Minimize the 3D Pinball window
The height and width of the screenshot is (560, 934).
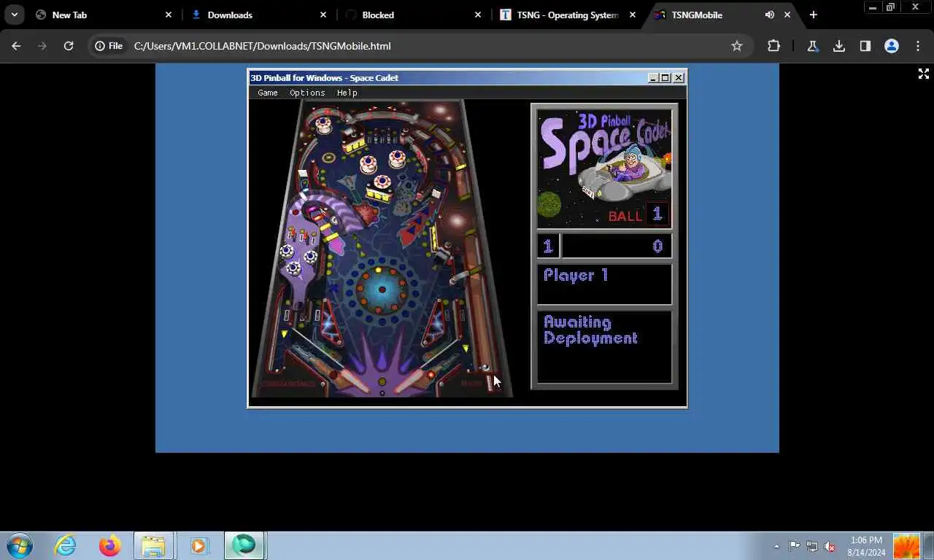[x=653, y=77]
